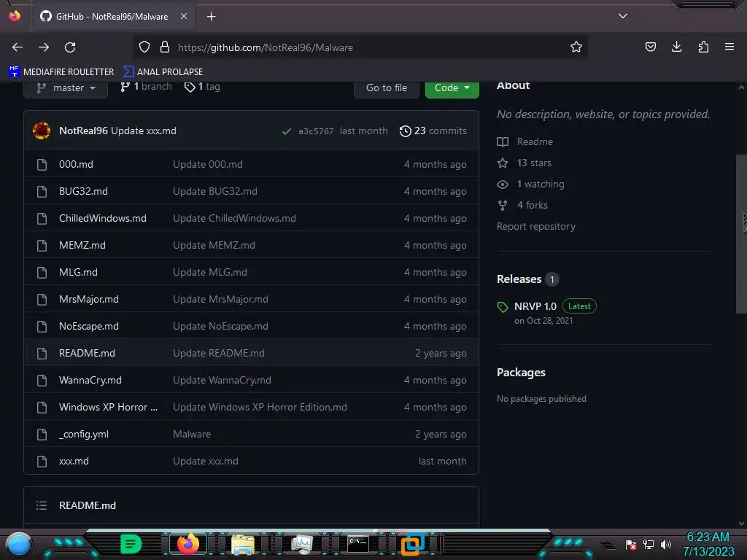List all tabs via chevron dropdown
This screenshot has height=560, width=747.
pyautogui.click(x=623, y=16)
